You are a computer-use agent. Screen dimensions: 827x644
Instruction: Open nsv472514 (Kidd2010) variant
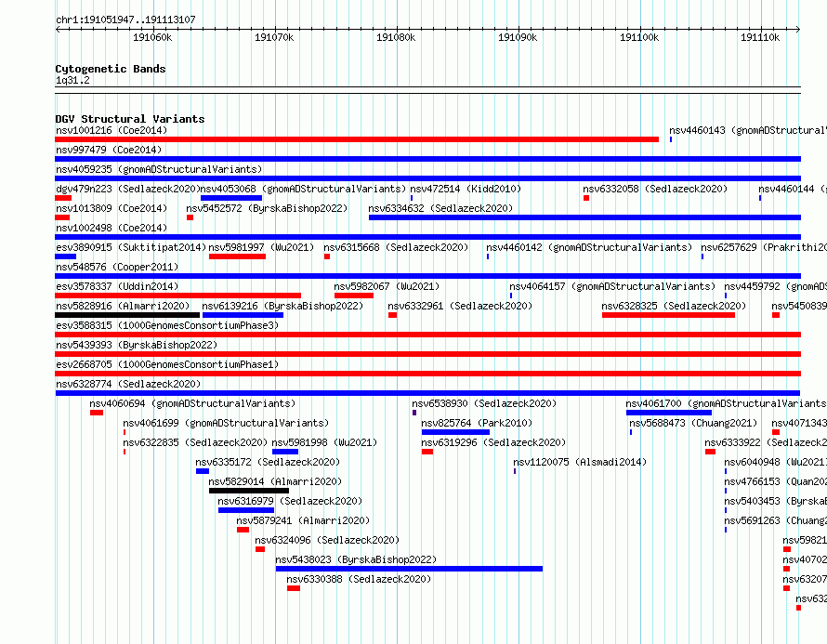pyautogui.click(x=466, y=189)
